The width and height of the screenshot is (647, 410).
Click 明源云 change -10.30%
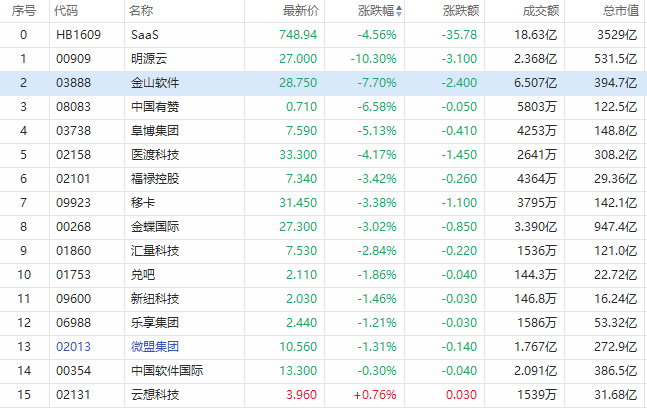[x=373, y=59]
